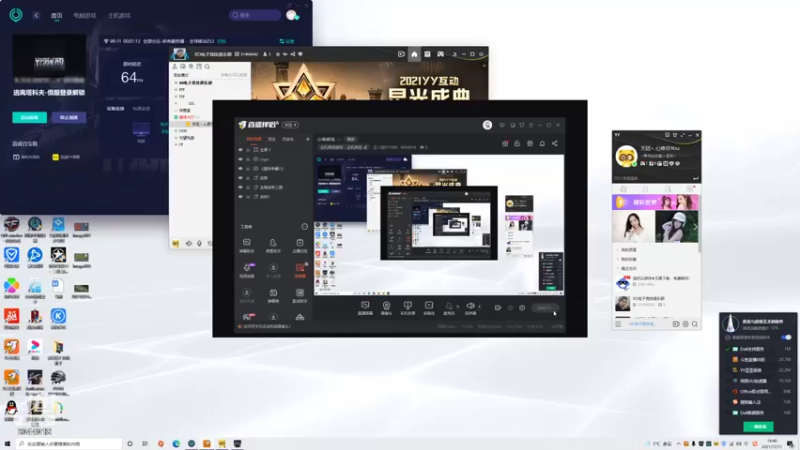Click microphone icon at YY channel bottom
Screen dimensions: 800x450
tap(199, 244)
